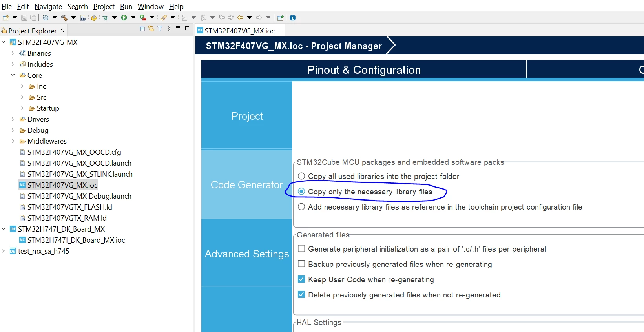Open the Edit menu
This screenshot has width=644, height=332.
coord(23,6)
